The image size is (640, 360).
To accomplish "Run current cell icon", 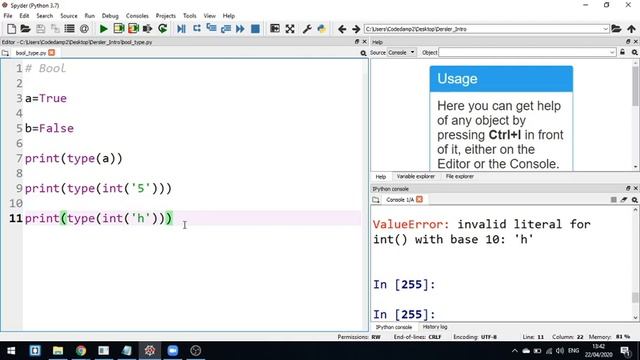I will tap(118, 29).
